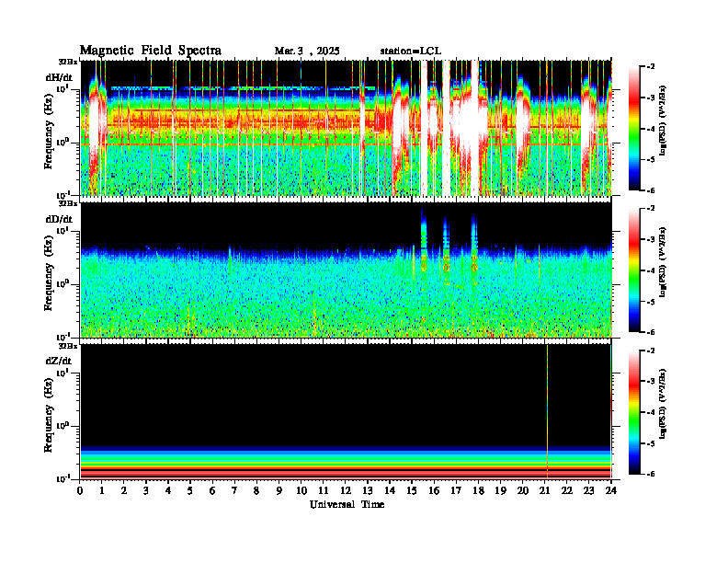
Task: Click inside the dZ/dt spectrogram plot
Action: [347, 411]
